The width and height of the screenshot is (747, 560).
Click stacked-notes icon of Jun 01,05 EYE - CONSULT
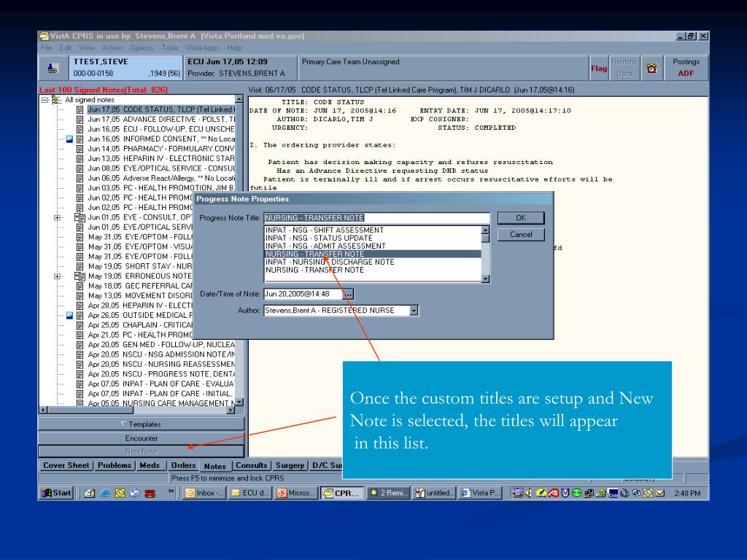pos(80,217)
